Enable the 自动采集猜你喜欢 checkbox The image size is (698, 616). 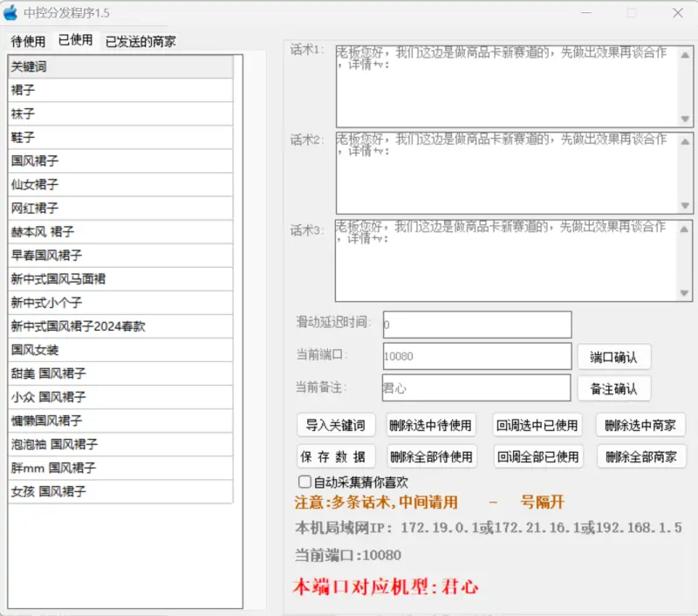305,482
